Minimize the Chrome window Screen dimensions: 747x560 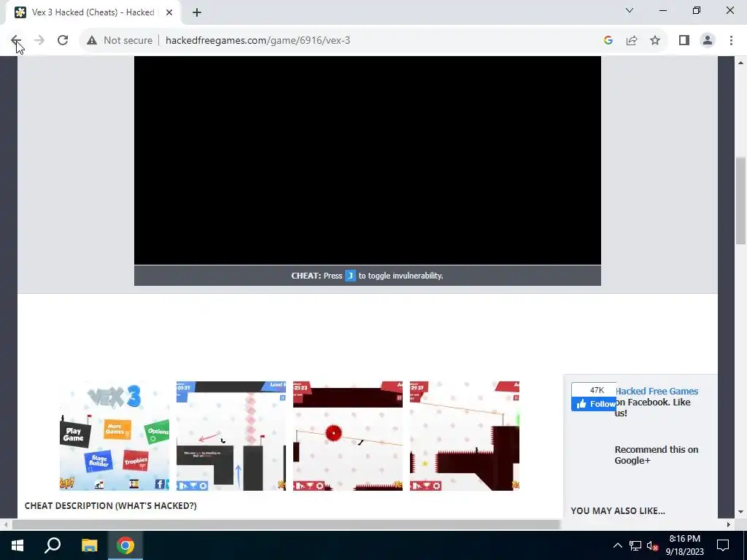662,10
